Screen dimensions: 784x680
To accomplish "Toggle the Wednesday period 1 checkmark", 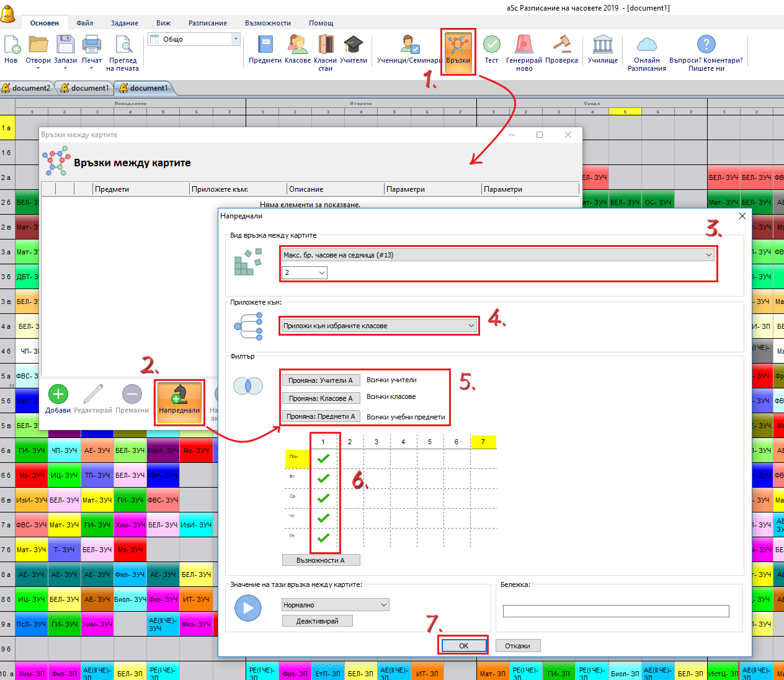I will coord(323,499).
